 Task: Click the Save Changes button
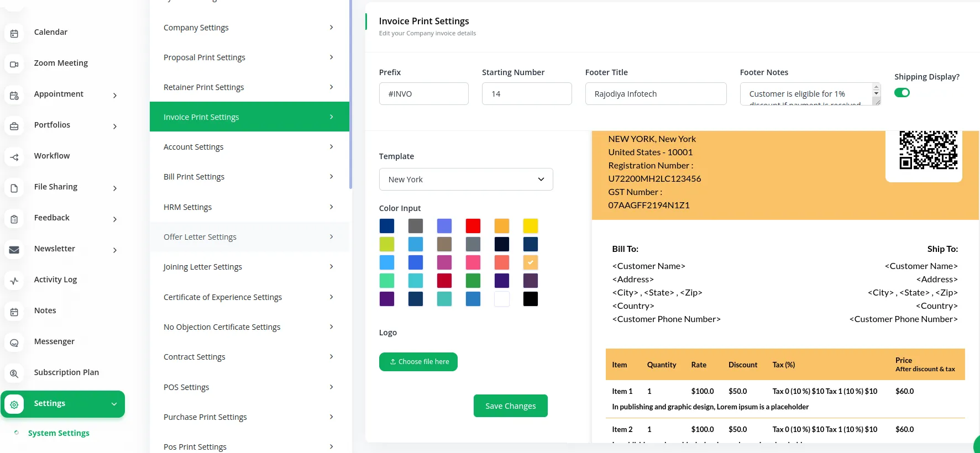pyautogui.click(x=510, y=406)
